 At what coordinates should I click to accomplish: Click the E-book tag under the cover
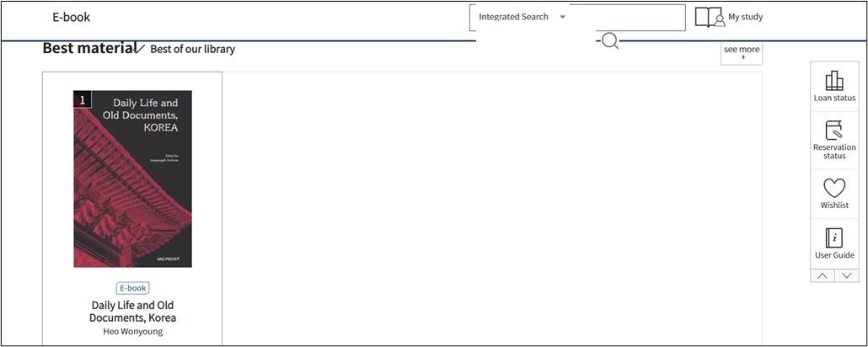point(132,288)
